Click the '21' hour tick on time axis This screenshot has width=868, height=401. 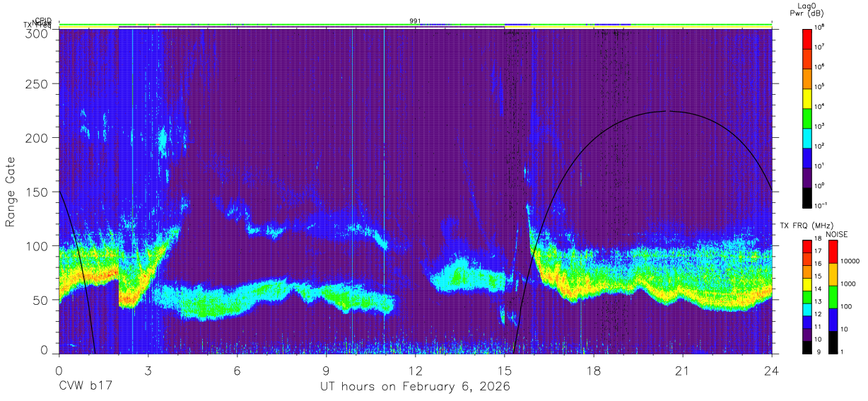[x=682, y=370]
